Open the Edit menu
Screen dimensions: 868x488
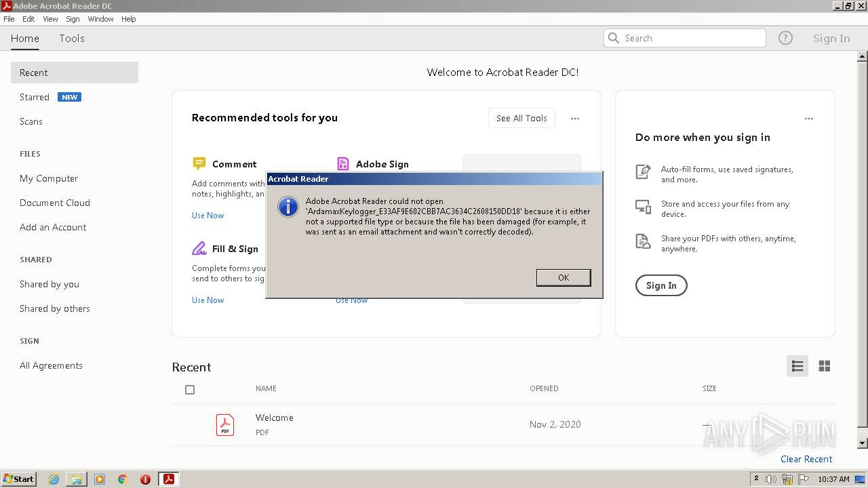[28, 19]
